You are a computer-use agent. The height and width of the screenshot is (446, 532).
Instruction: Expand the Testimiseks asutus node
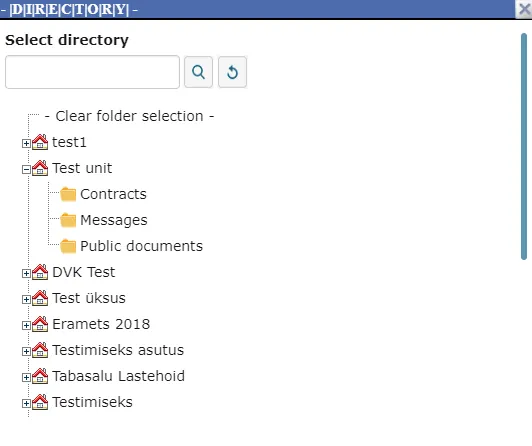(26, 351)
